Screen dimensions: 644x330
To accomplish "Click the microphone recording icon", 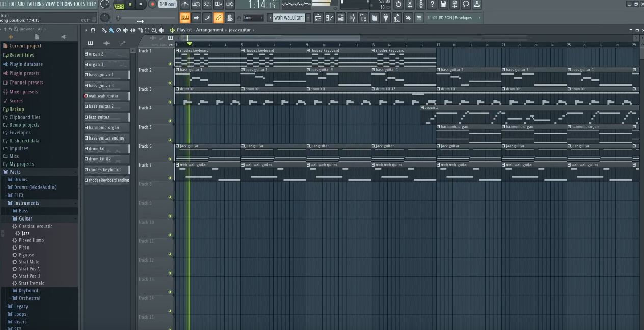I will pos(421,4).
